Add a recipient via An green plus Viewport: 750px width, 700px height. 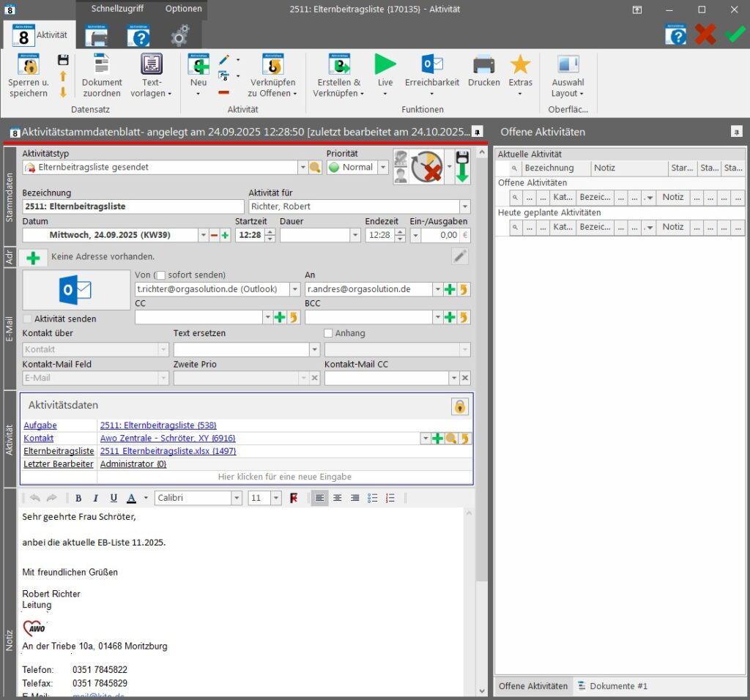(450, 289)
